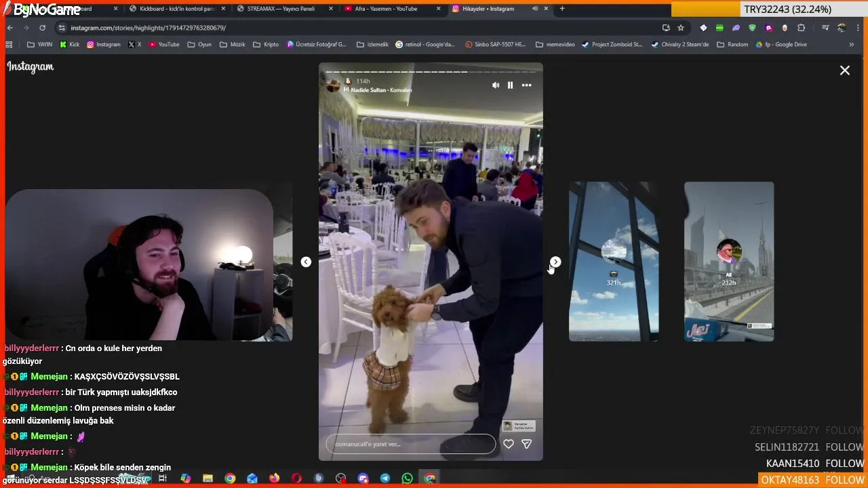The height and width of the screenshot is (488, 868).
Task: Open the Kick bookmark
Action: point(70,45)
